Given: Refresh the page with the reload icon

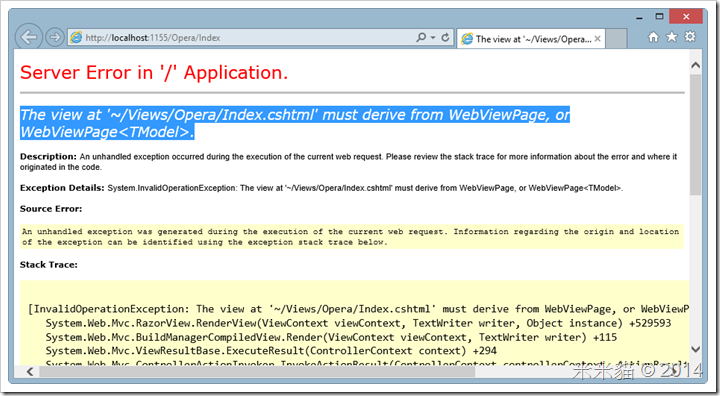Looking at the screenshot, I should click(445, 38).
